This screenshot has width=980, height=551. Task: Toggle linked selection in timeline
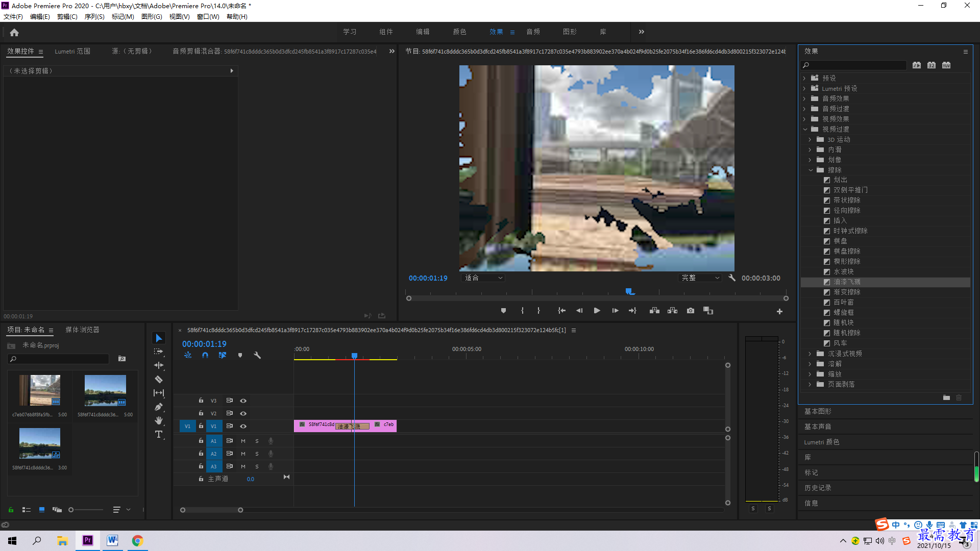(223, 355)
